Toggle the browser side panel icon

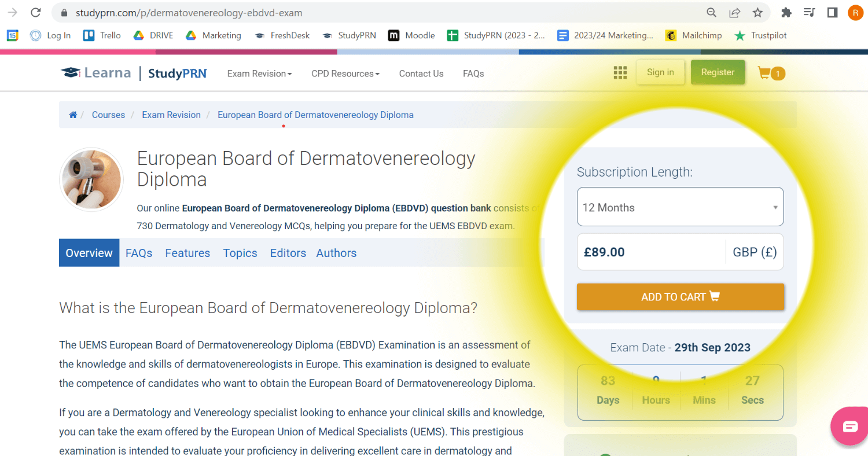[832, 13]
